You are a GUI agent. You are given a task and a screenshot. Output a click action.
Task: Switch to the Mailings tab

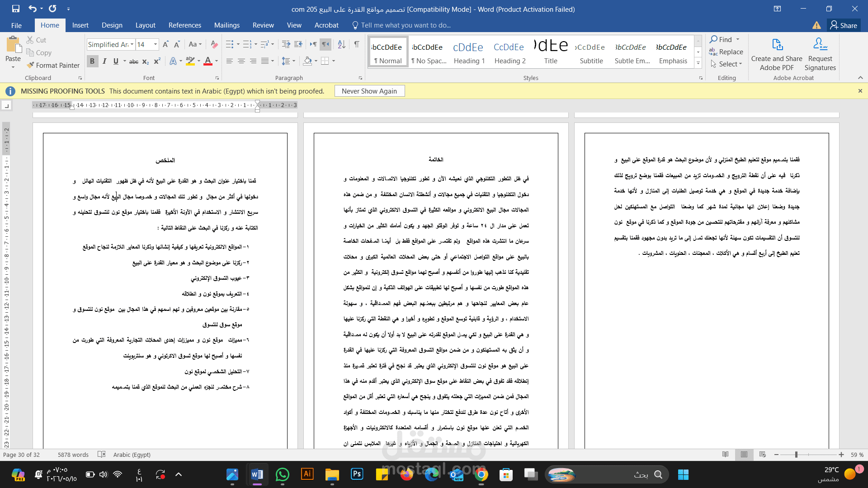point(227,25)
